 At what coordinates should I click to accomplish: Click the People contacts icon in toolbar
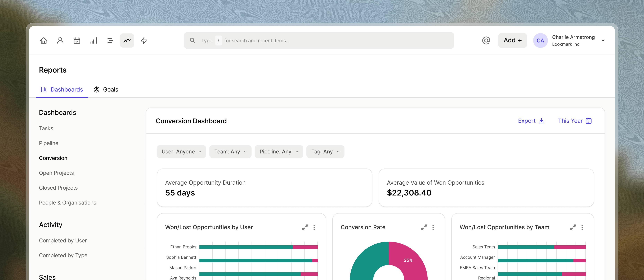pos(60,40)
